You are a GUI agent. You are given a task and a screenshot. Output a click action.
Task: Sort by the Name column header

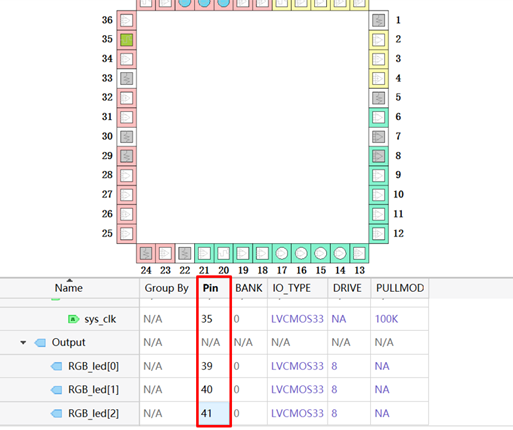(x=69, y=288)
